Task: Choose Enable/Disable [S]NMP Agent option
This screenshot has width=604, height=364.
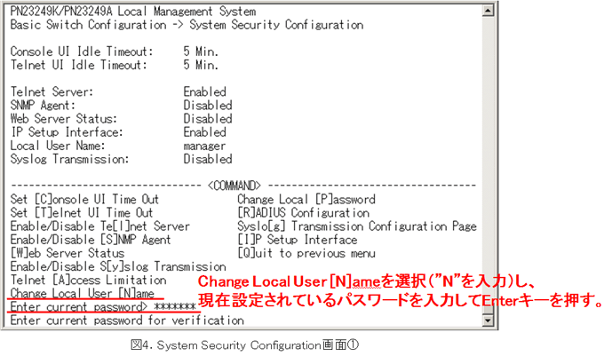Action: [x=90, y=240]
